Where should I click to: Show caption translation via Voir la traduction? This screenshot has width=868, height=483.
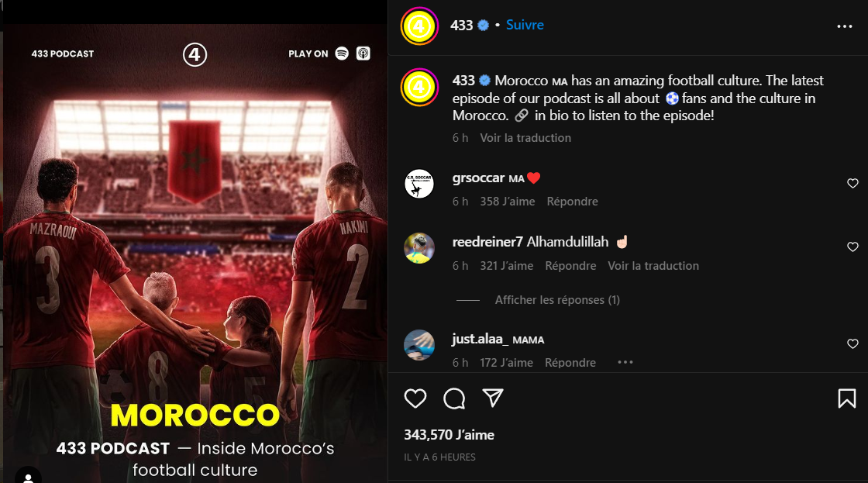coord(525,138)
